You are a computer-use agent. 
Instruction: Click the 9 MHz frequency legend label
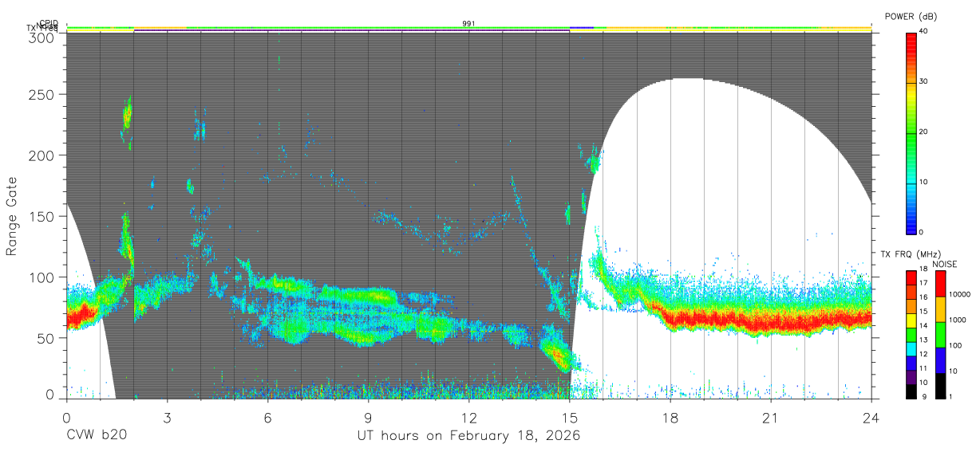coord(923,395)
